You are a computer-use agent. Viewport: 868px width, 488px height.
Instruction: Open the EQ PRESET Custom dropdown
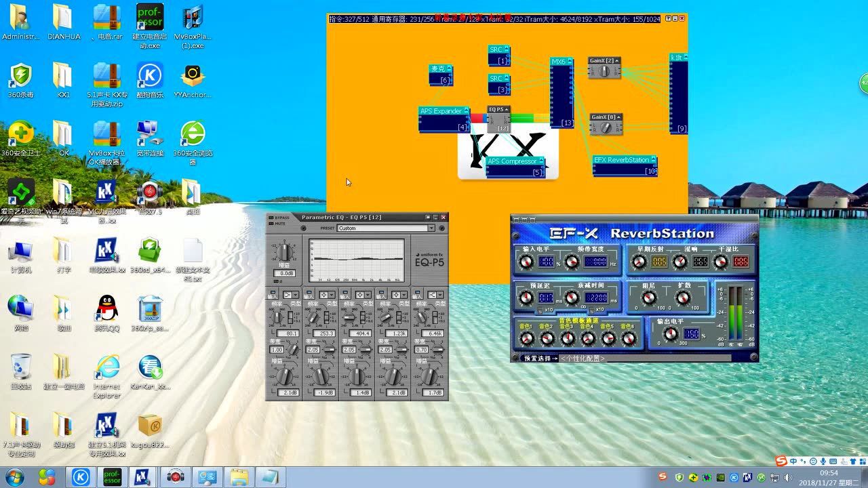click(431, 228)
